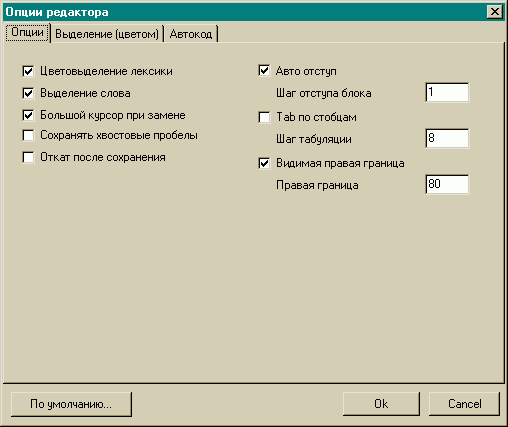Viewport: 508px width, 427px height.
Task: Click the Видимая правая граница label
Action: point(340,163)
